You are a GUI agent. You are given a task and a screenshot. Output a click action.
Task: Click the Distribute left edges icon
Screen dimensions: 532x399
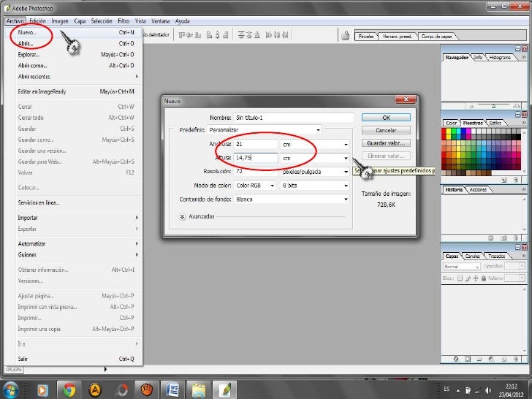(x=269, y=35)
